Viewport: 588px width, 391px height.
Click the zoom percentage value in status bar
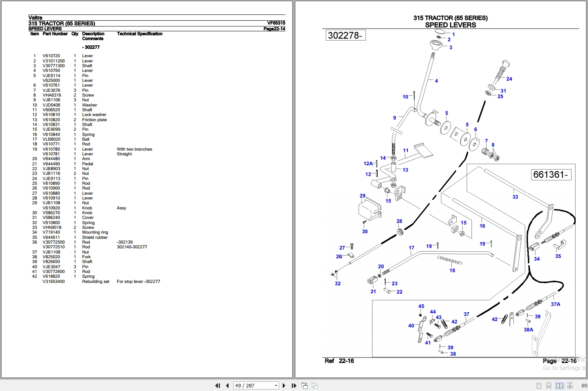click(584, 385)
